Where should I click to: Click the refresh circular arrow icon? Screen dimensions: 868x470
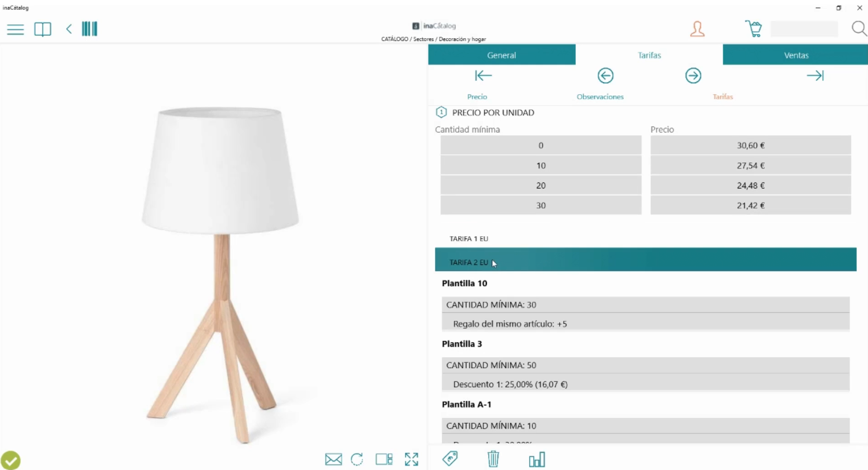pos(357,459)
